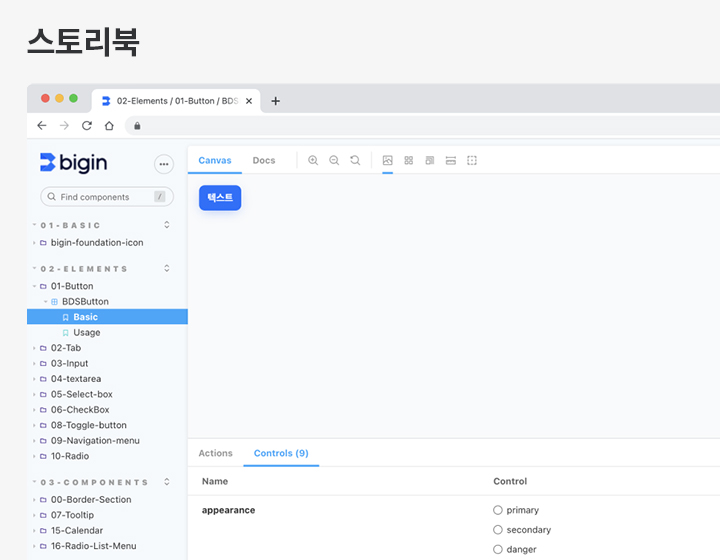
Task: Open the Actions panel tab
Action: tap(215, 453)
